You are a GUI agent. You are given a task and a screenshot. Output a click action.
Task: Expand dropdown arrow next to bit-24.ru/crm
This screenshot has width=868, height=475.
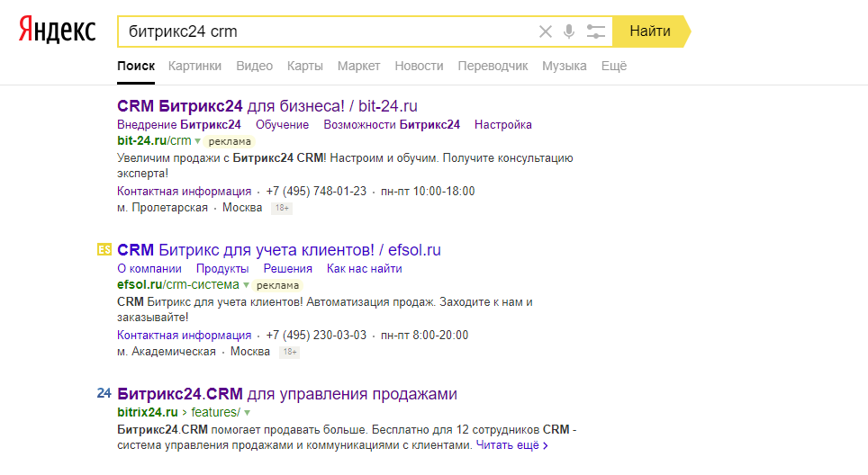coord(197,141)
